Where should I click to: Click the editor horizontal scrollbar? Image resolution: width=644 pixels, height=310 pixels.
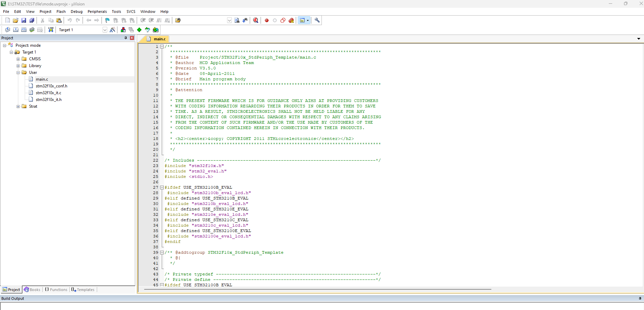[x=317, y=289]
